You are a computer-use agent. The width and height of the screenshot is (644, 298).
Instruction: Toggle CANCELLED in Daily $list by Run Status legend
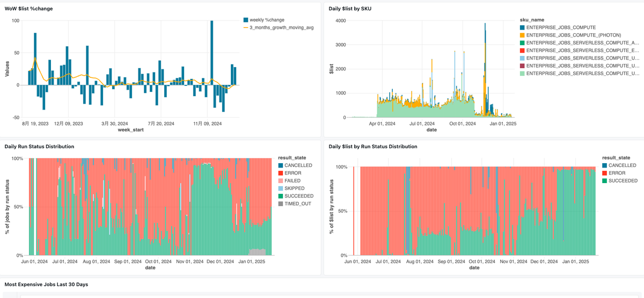tap(620, 165)
